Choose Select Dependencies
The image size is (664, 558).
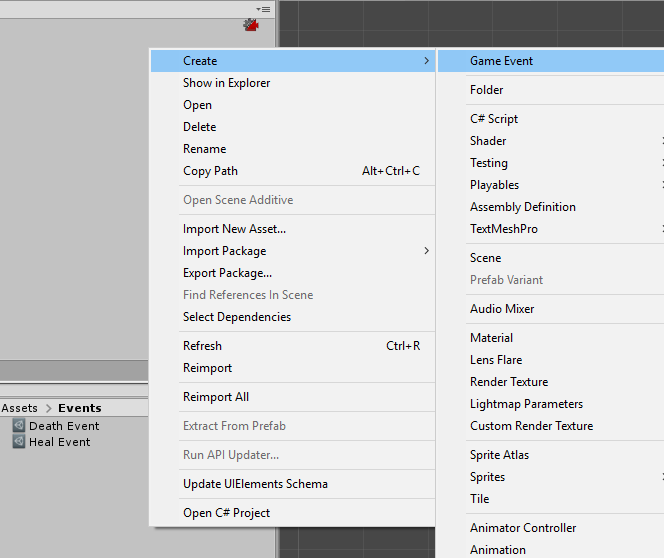click(x=293, y=317)
